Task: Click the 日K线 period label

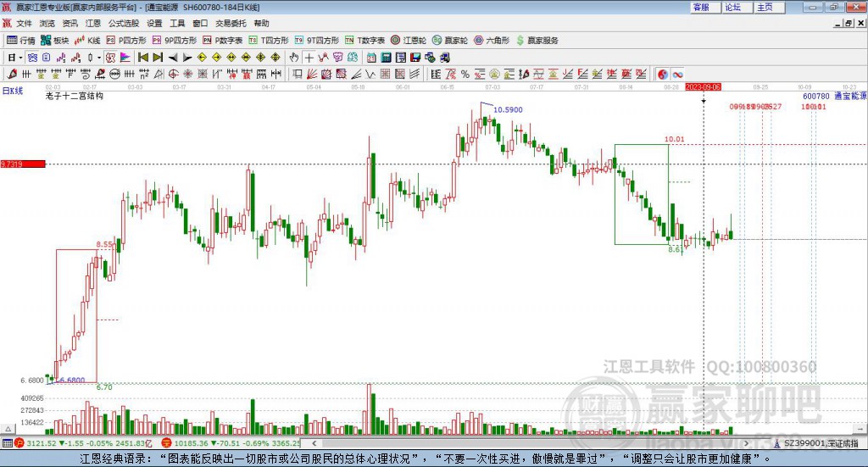Action: pyautogui.click(x=13, y=91)
